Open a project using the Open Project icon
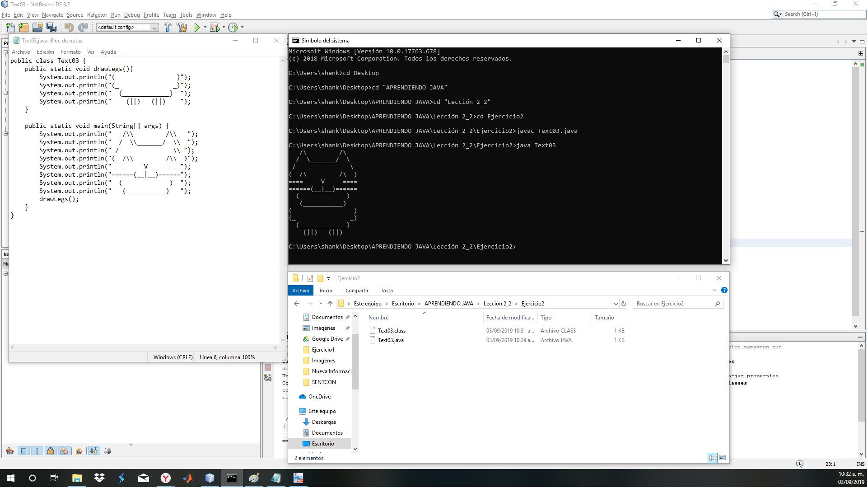 pos(37,27)
